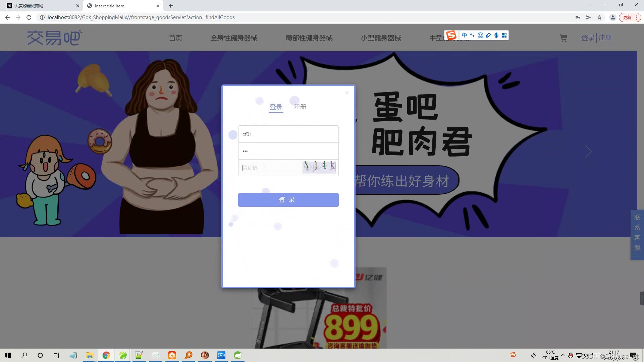Advance banner with next slide arrow
The width and height of the screenshot is (644, 362).
coord(589,152)
